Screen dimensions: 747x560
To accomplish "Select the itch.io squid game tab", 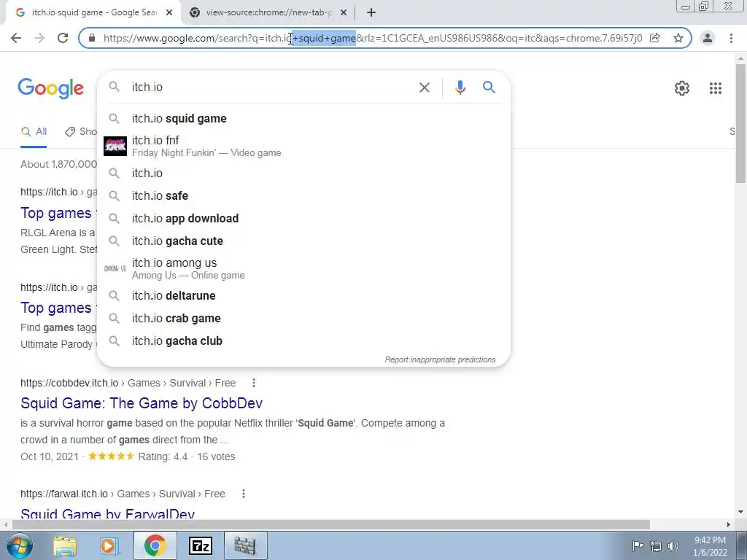I will [x=93, y=13].
